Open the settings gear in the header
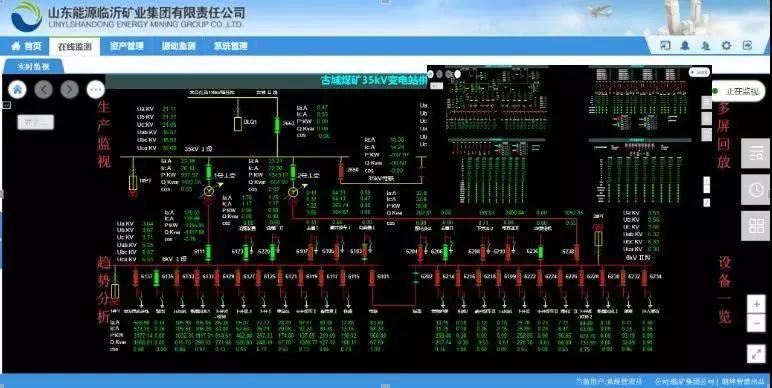772x388 pixels. pos(726,46)
